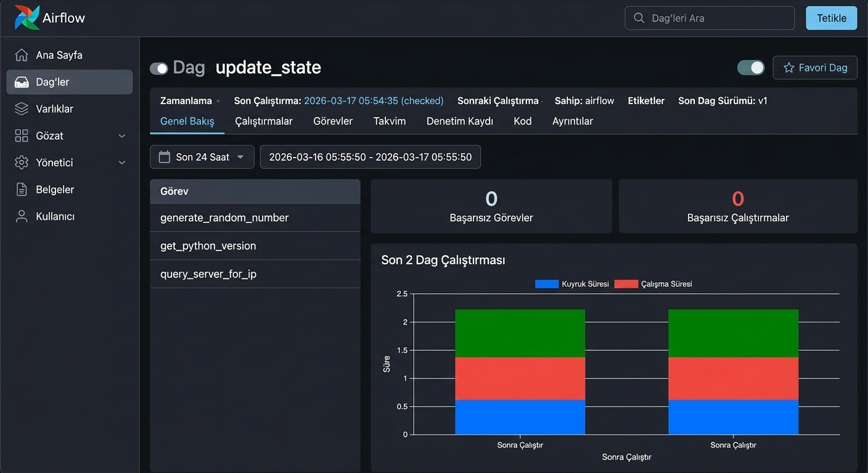868x473 pixels.
Task: Click the update_state Dag title
Action: 268,68
